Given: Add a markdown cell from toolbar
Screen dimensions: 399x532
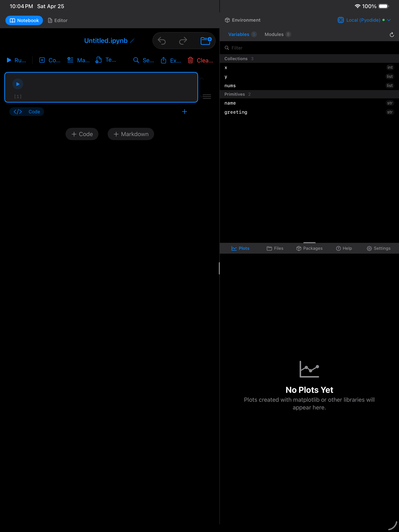Looking at the screenshot, I should (x=78, y=60).
